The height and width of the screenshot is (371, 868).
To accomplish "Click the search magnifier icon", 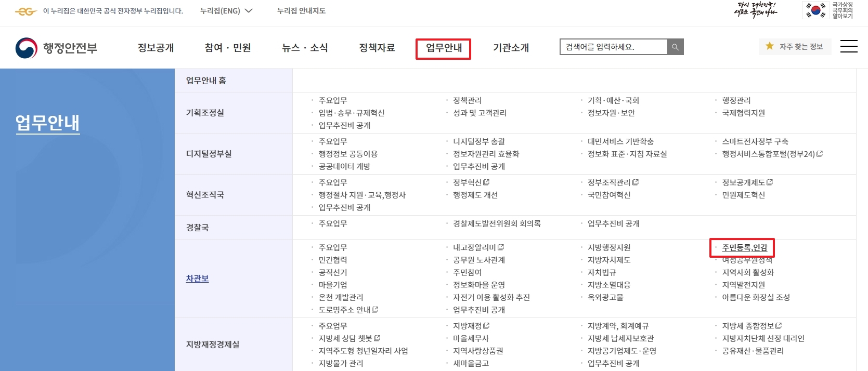I will [x=675, y=47].
